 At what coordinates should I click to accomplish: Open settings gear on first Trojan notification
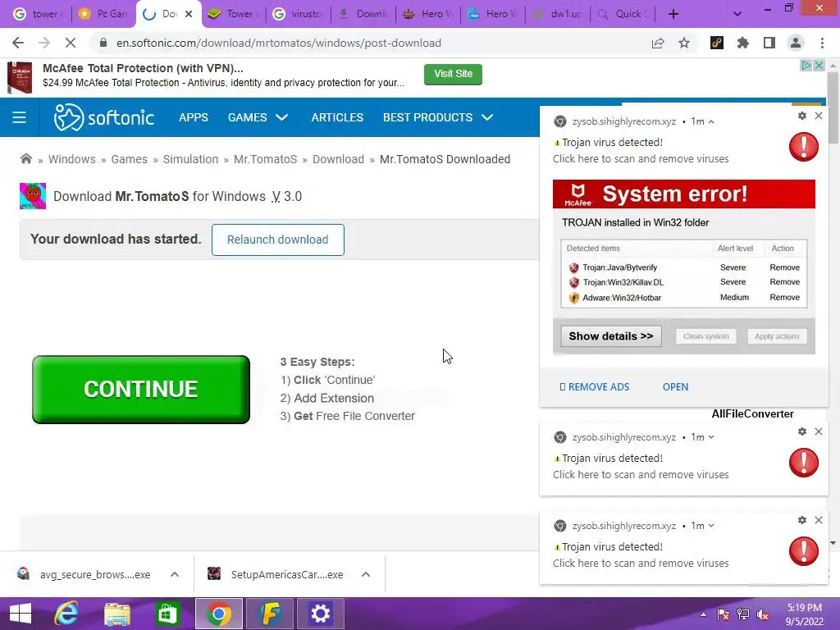pos(802,116)
